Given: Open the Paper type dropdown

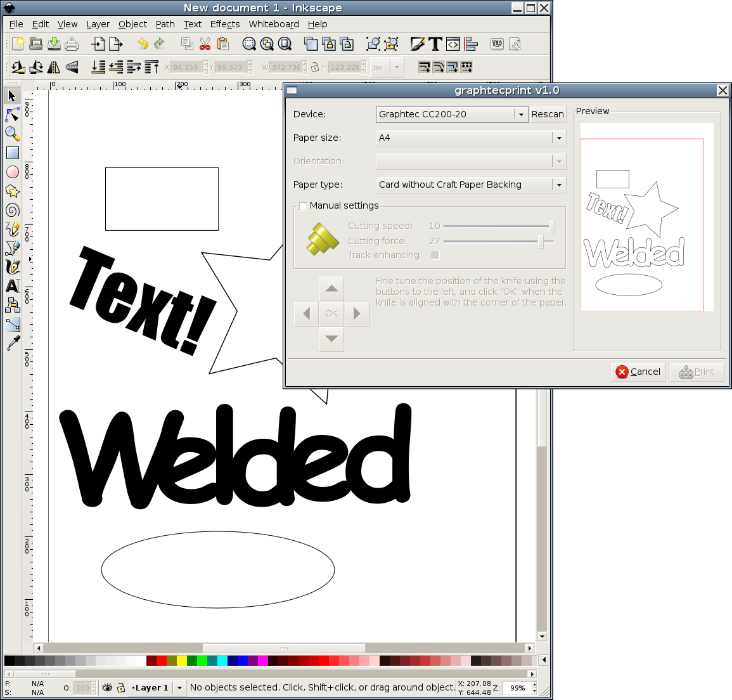Looking at the screenshot, I should pos(558,185).
